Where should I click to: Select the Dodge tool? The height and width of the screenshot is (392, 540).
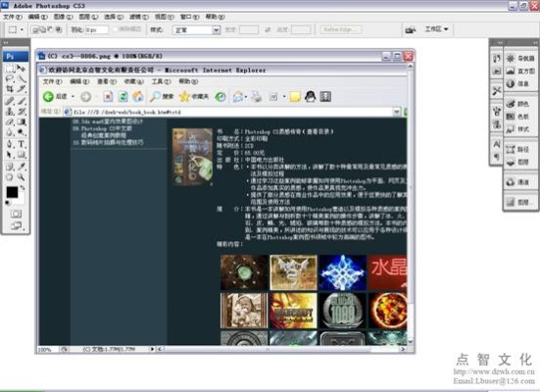point(22,132)
